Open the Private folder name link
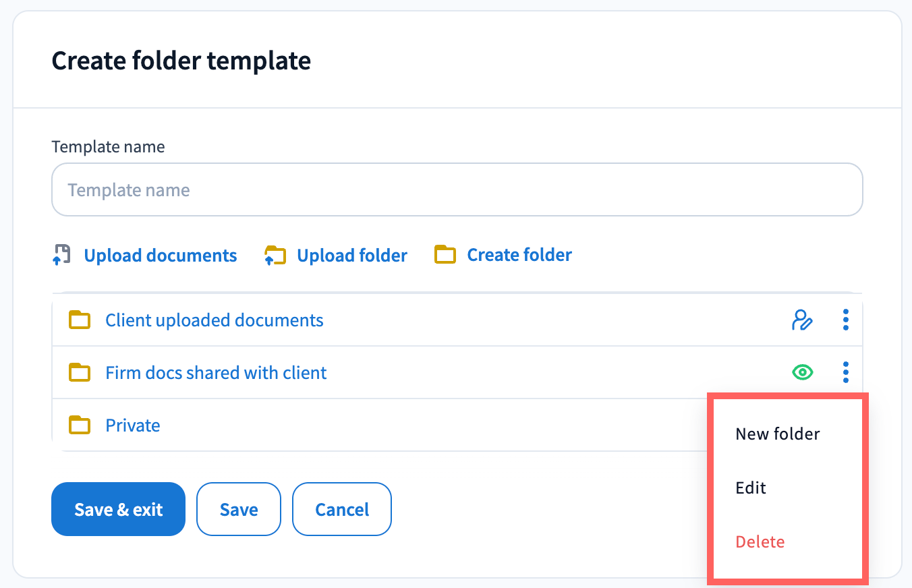 pos(133,425)
